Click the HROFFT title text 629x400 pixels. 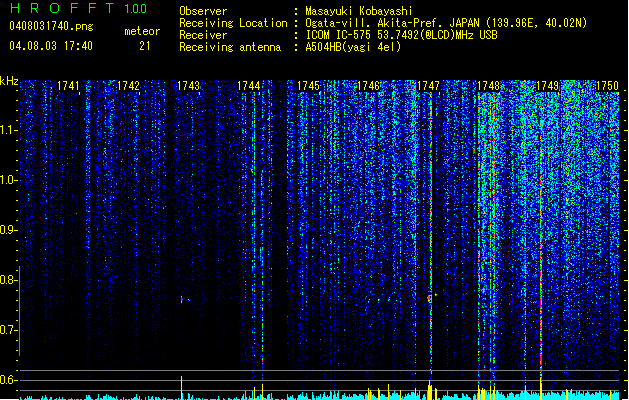63,8
